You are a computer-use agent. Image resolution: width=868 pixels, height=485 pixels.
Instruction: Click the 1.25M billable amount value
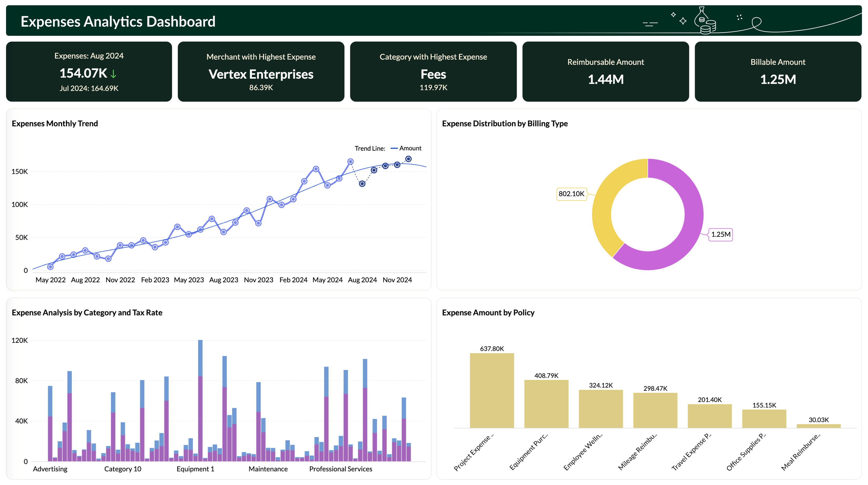778,79
